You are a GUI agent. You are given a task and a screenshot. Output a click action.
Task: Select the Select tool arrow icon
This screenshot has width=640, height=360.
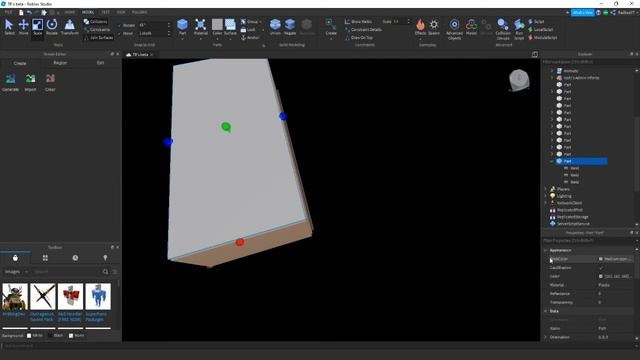coord(9,25)
